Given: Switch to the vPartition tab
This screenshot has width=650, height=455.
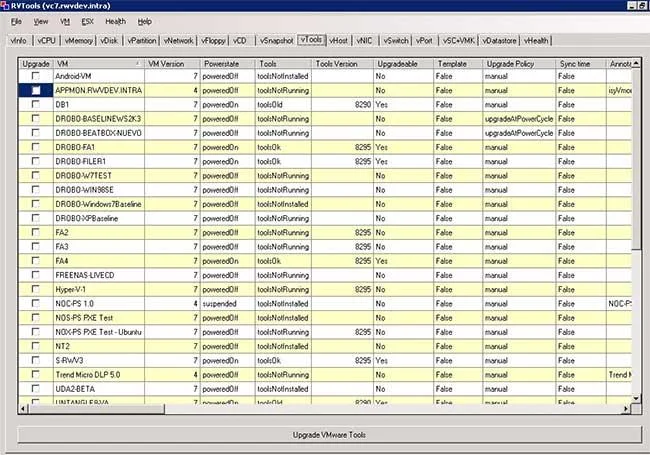Looking at the screenshot, I should point(142,41).
